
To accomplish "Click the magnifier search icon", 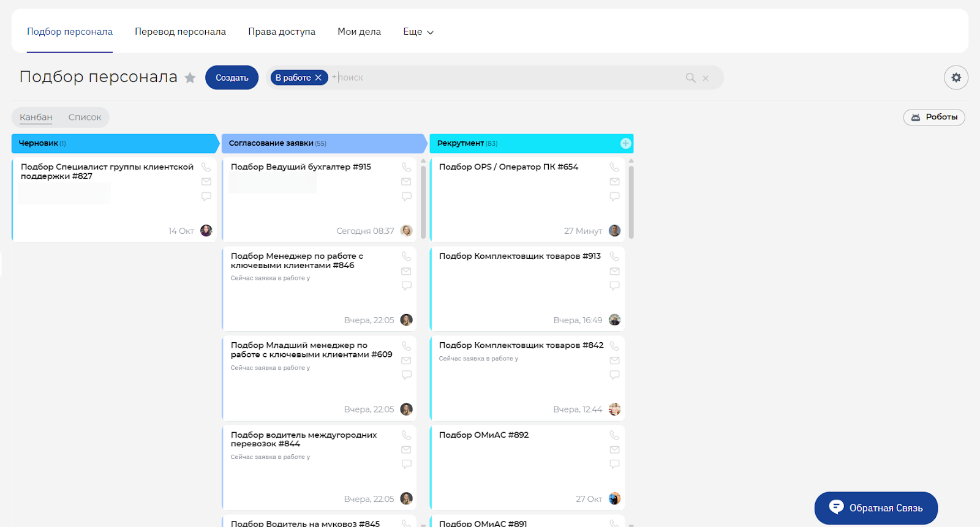I will [x=690, y=78].
